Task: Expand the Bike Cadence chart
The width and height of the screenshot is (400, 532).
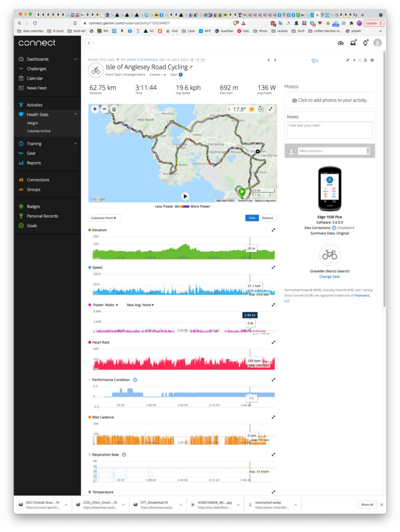Action: [x=273, y=417]
